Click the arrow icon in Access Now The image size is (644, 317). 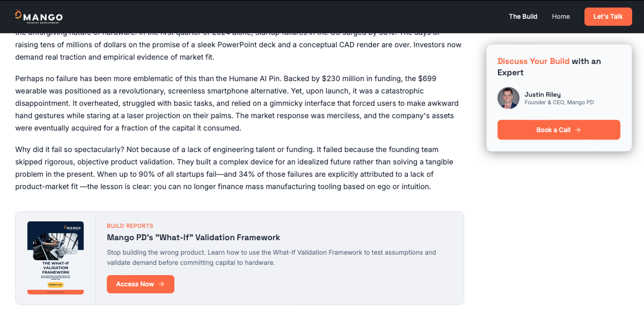[x=162, y=284]
